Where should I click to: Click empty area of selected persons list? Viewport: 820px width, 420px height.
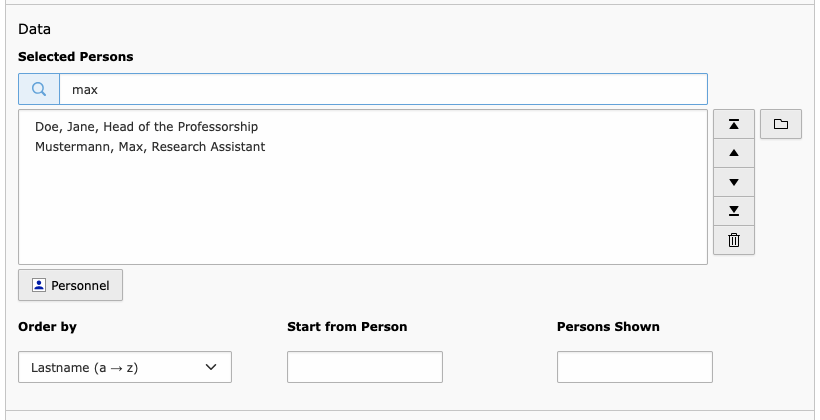(363, 209)
